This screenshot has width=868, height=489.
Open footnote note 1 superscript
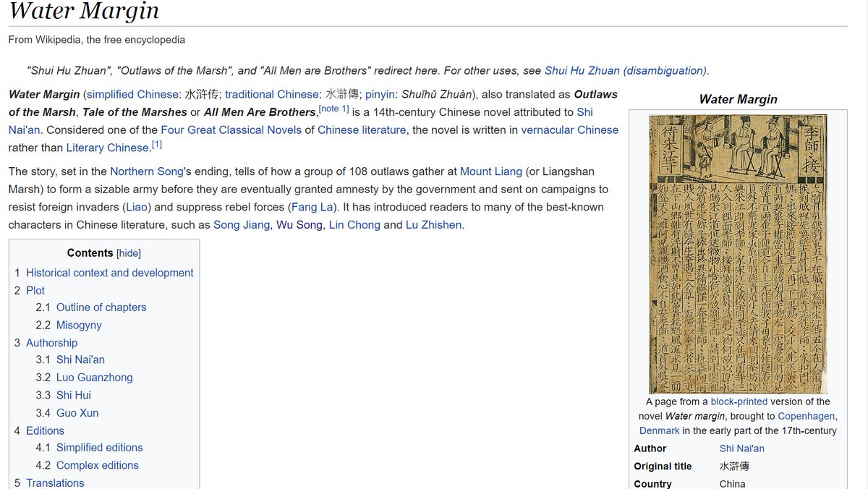click(334, 109)
